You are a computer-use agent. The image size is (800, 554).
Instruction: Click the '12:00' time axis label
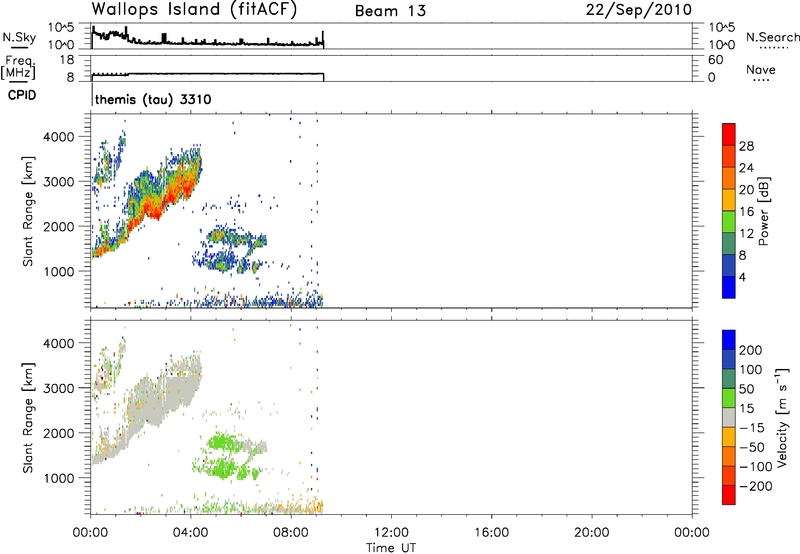(x=391, y=533)
